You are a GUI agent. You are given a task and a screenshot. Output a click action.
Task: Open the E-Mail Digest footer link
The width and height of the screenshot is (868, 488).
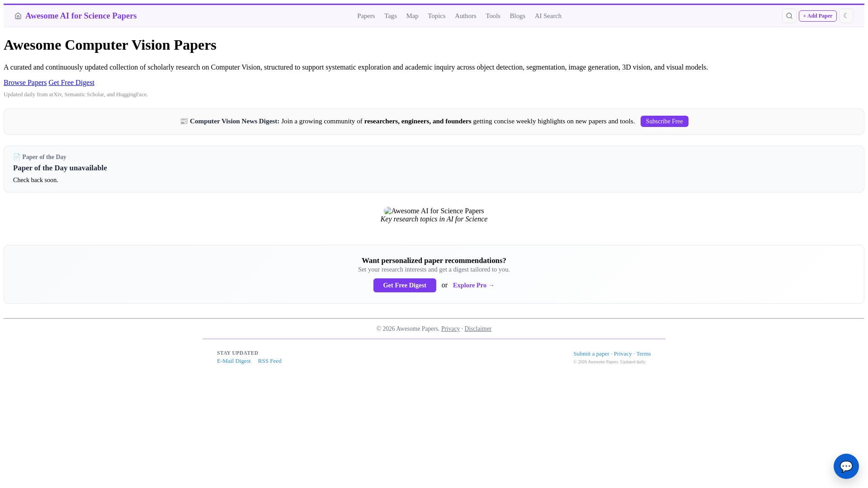point(234,361)
